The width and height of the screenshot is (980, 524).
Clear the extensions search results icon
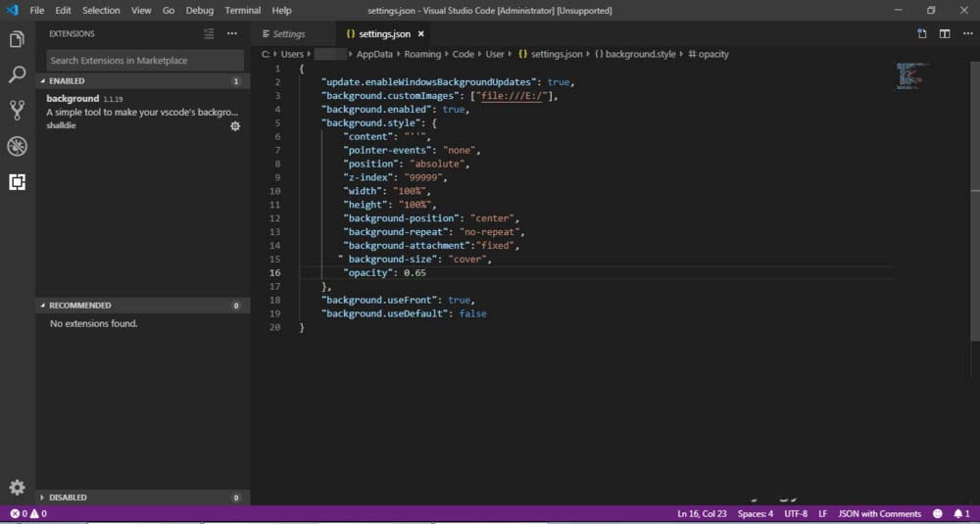[208, 33]
